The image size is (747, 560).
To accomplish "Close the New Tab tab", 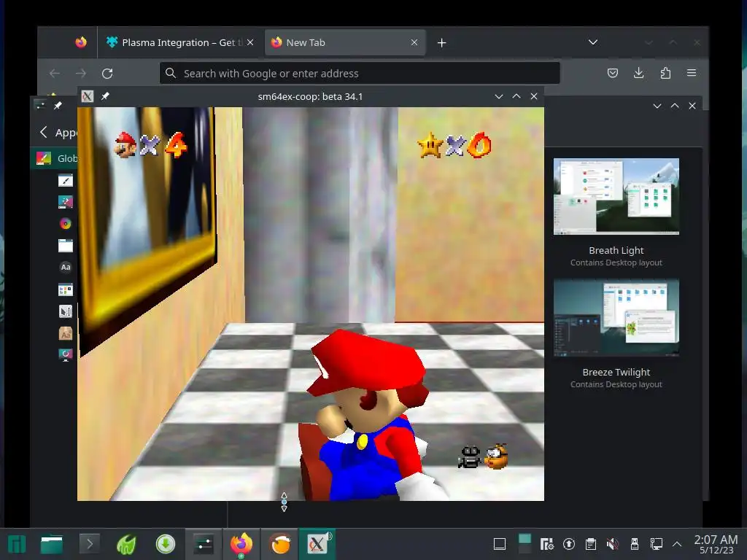I will (414, 42).
